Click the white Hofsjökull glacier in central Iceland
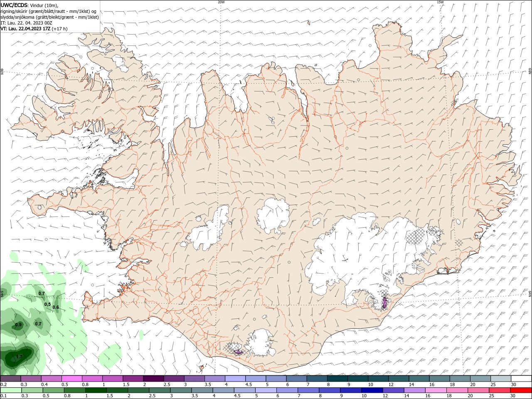The image size is (532, 399). [273, 216]
